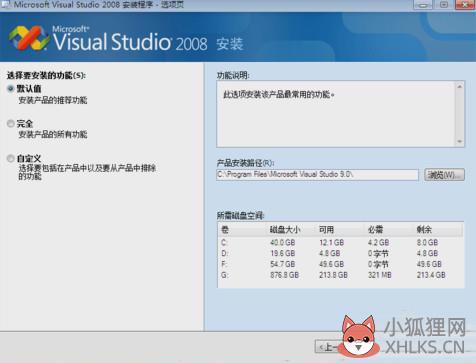
Task: Select the C: volume row
Action: pyautogui.click(x=341, y=243)
